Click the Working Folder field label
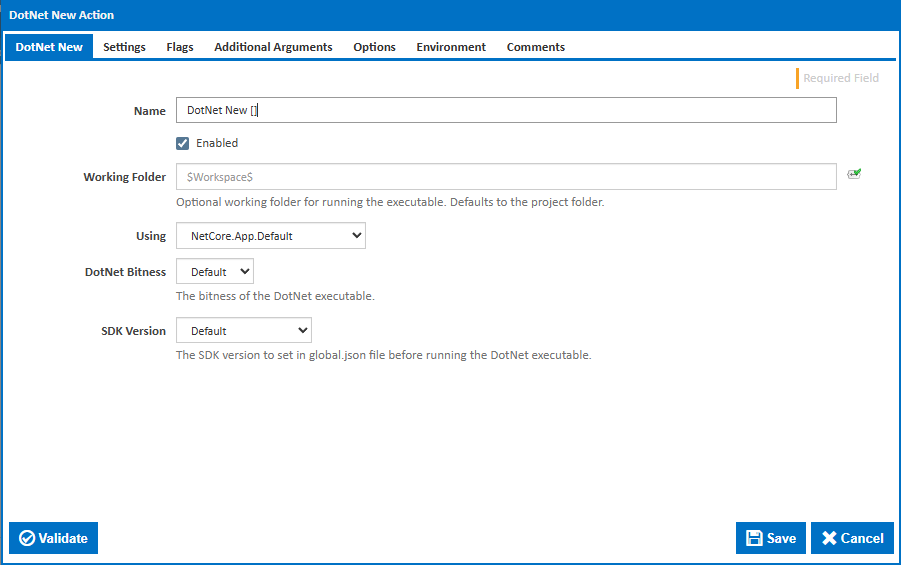The image size is (901, 565). point(125,177)
